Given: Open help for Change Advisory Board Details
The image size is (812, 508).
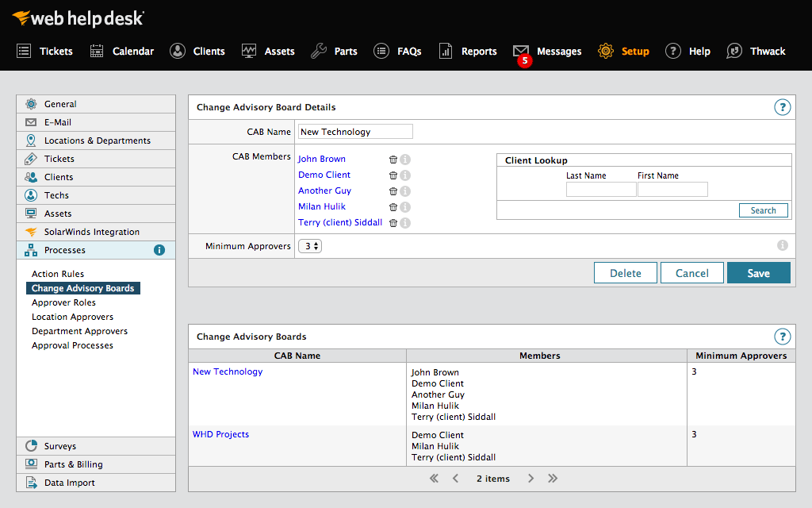Looking at the screenshot, I should pos(783,107).
